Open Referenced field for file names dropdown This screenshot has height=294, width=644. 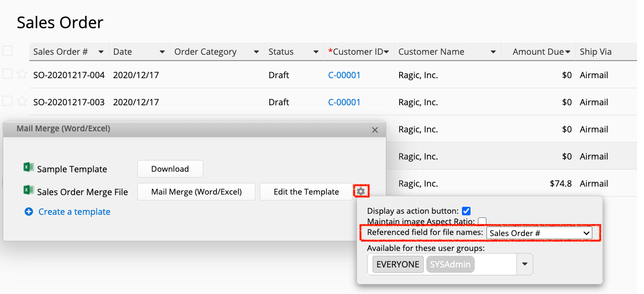click(x=539, y=233)
